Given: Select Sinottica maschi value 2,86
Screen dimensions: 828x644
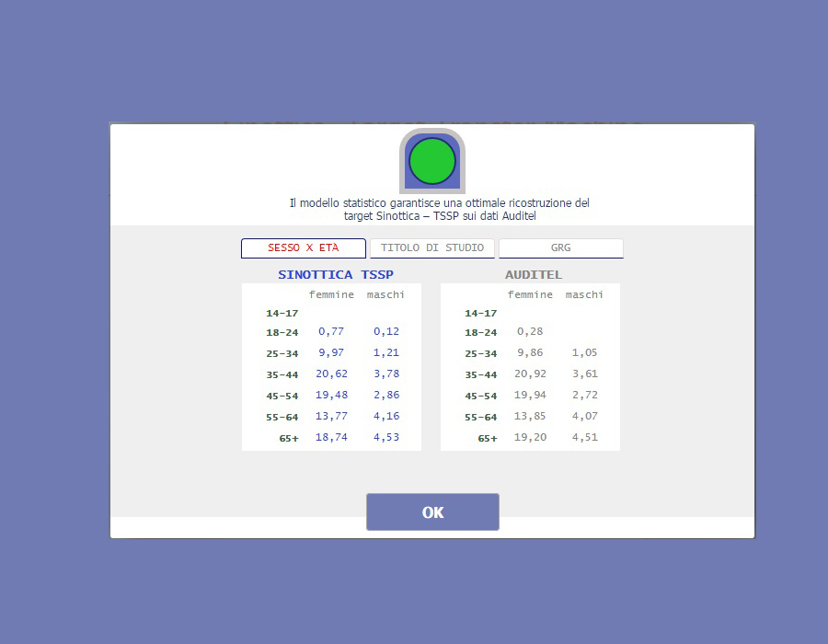Looking at the screenshot, I should click(386, 395).
